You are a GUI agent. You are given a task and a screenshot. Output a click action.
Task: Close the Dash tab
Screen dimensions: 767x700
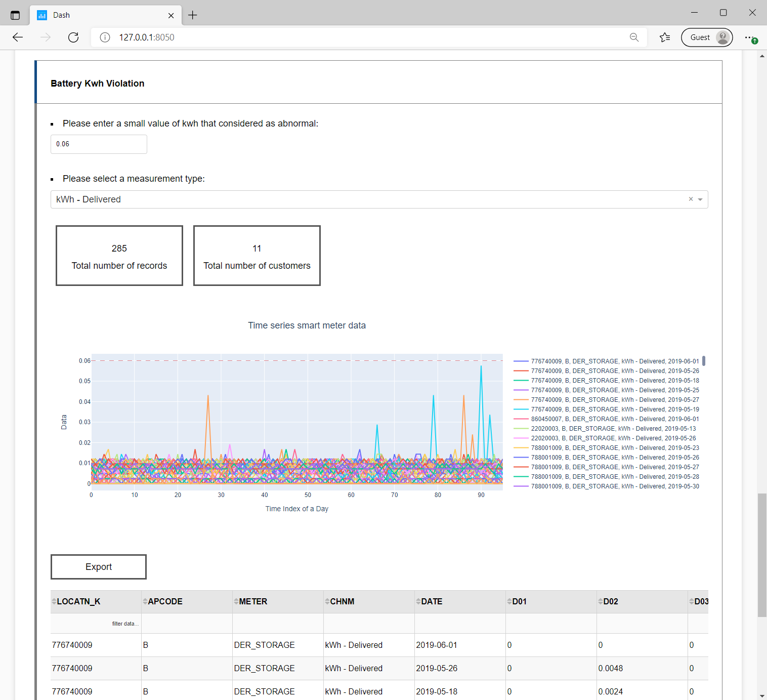171,15
